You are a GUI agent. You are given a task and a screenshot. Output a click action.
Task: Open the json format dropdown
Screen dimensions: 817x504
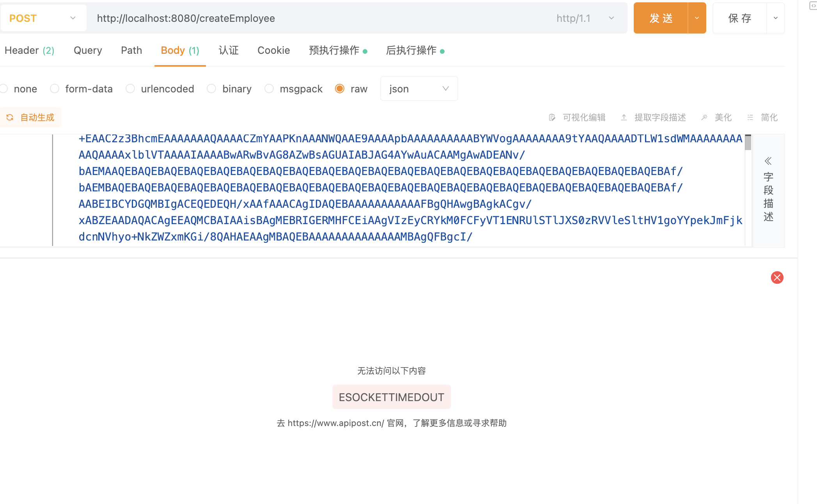[x=419, y=88]
